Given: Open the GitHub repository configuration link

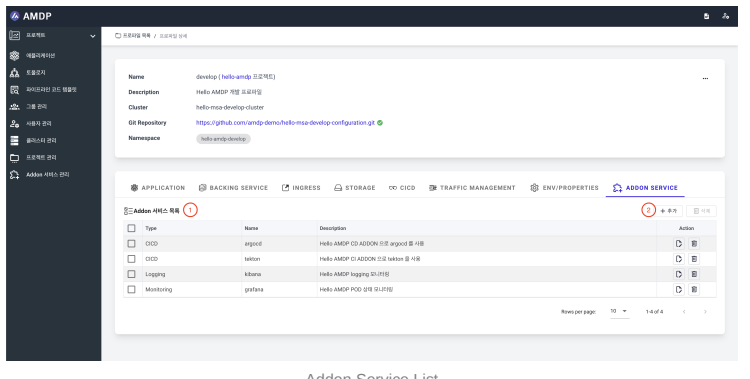Looking at the screenshot, I should pyautogui.click(x=285, y=123).
